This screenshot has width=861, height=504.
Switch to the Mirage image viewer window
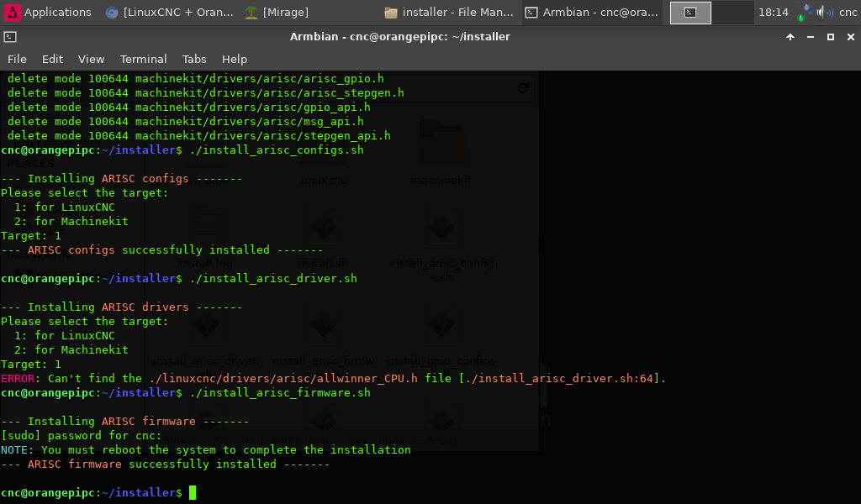(x=277, y=12)
